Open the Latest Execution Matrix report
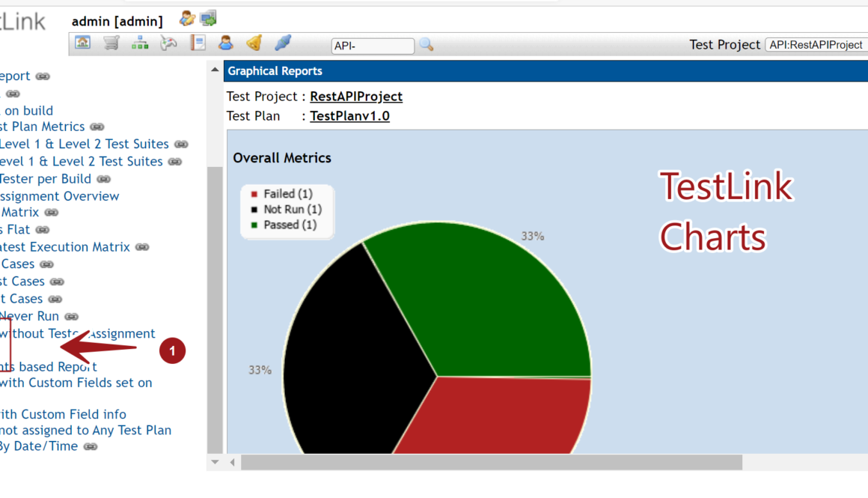This screenshot has width=868, height=498. point(64,247)
